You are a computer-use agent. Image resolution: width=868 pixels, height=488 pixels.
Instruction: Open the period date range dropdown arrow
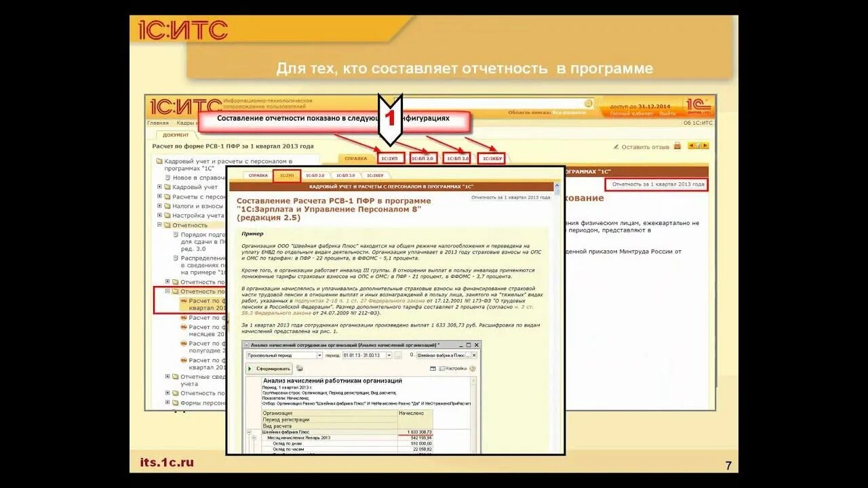click(389, 355)
